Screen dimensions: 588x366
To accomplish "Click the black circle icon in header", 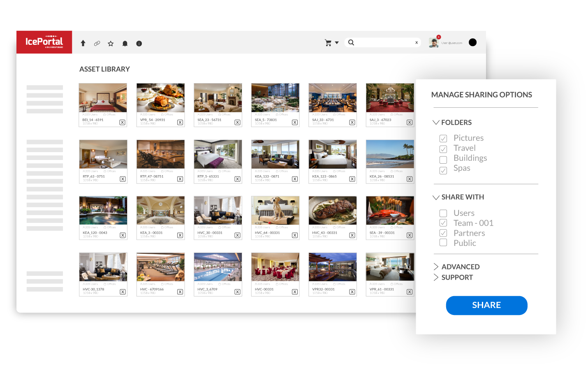I will 473,42.
